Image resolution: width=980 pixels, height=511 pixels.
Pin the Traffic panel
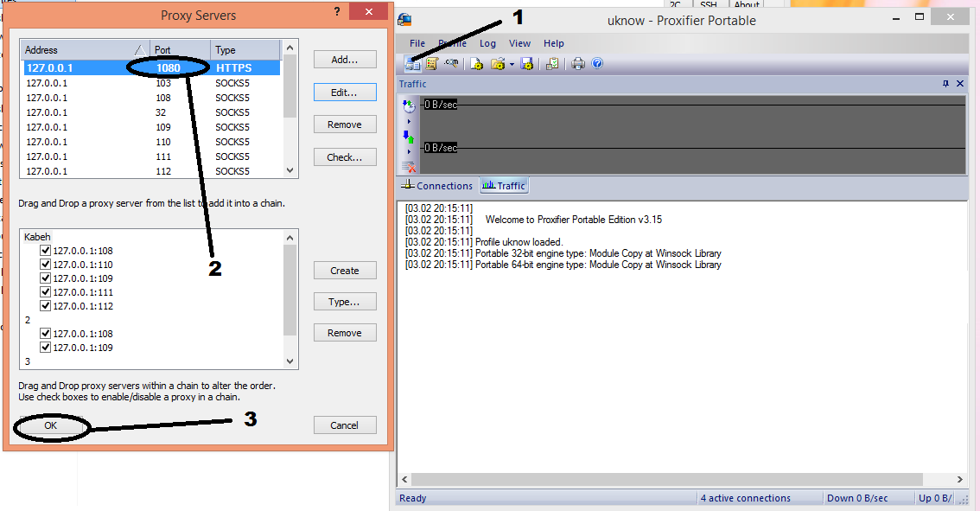[945, 84]
